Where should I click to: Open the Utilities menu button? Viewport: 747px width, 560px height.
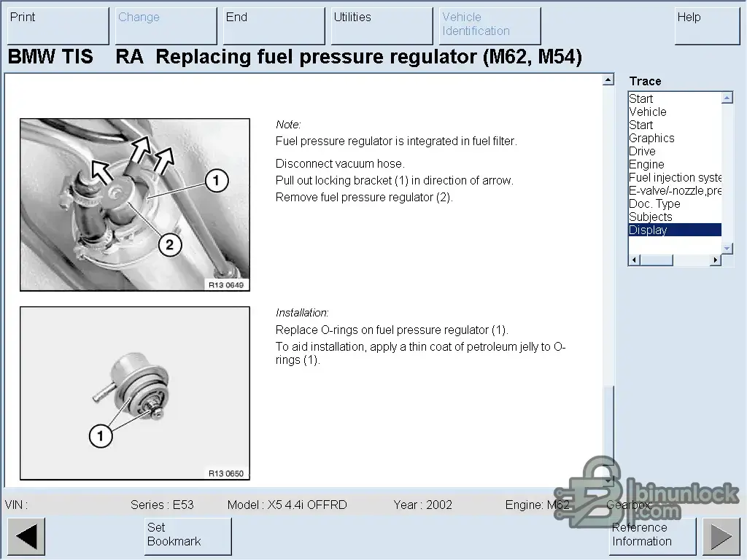[382, 26]
